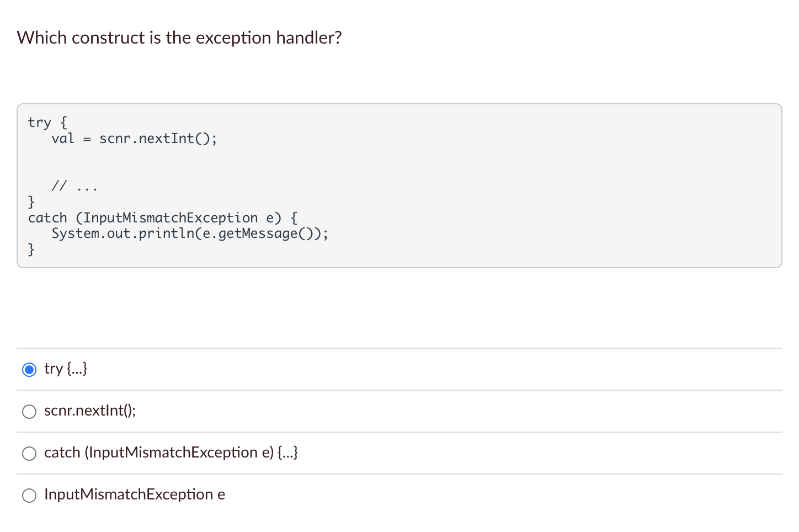Click the final closing brace of catch block

click(31, 249)
